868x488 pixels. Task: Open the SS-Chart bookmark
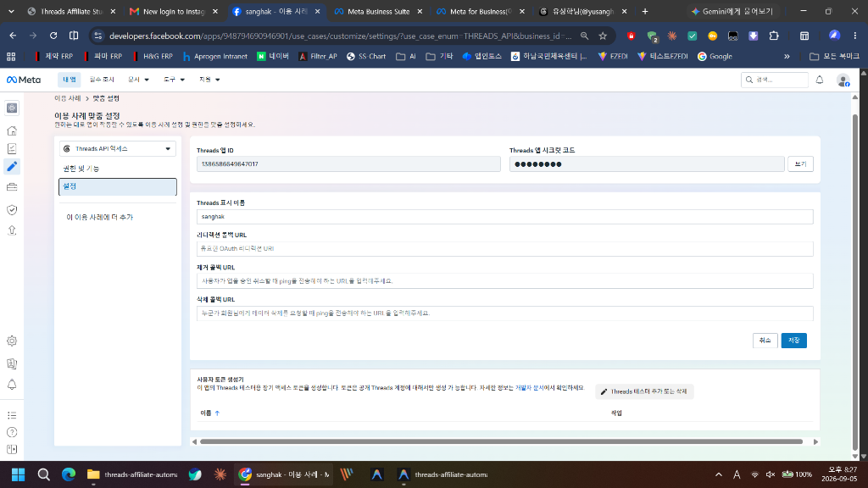coord(366,57)
